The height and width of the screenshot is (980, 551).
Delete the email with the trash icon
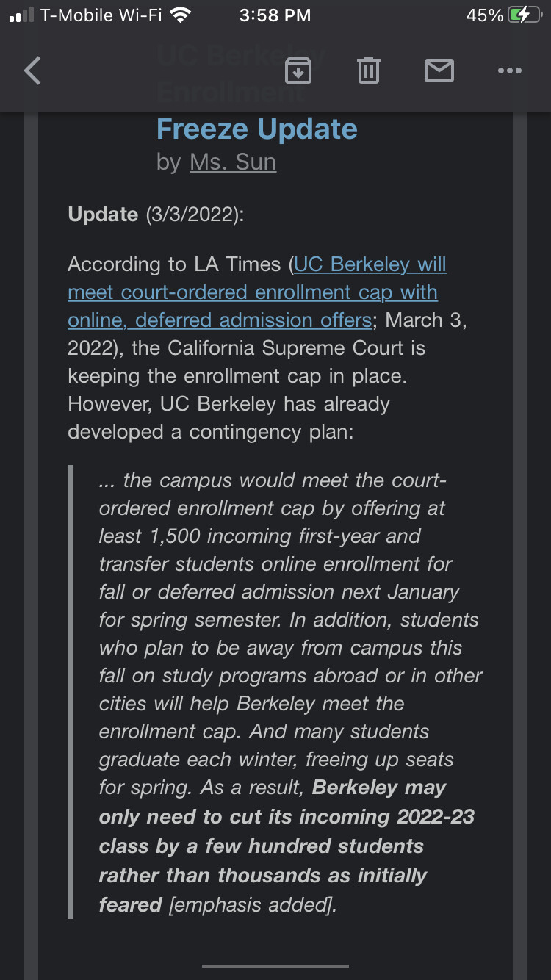pyautogui.click(x=368, y=71)
